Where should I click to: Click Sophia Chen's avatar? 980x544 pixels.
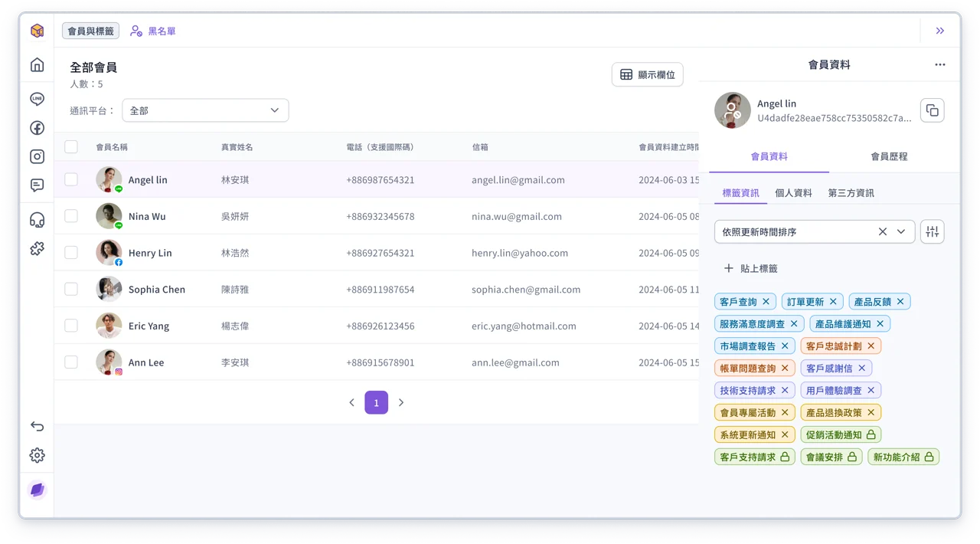pos(109,289)
